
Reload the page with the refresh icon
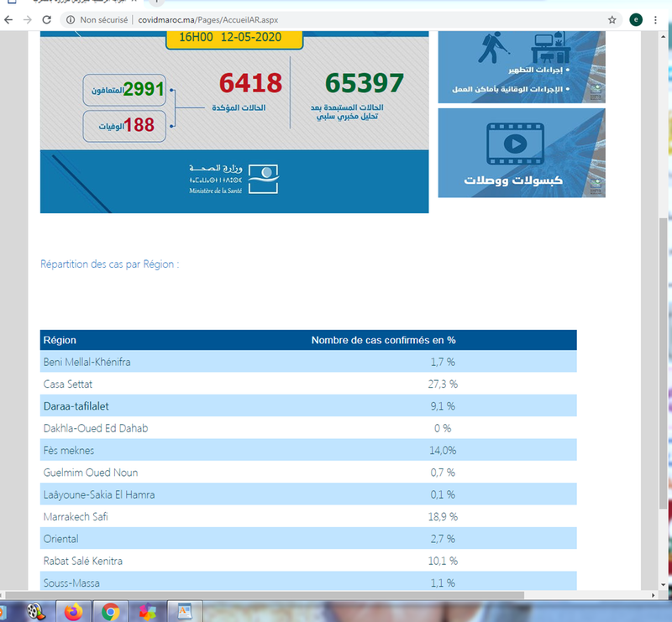click(x=49, y=19)
